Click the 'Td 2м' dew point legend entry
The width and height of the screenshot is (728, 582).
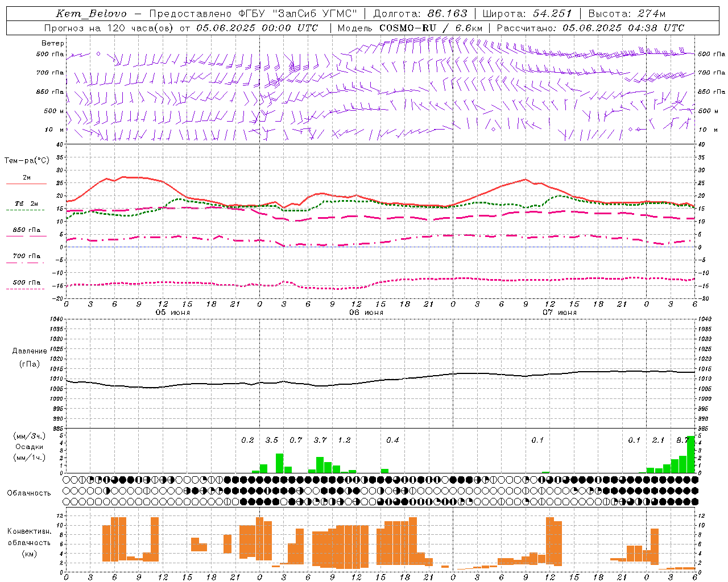tap(26, 203)
